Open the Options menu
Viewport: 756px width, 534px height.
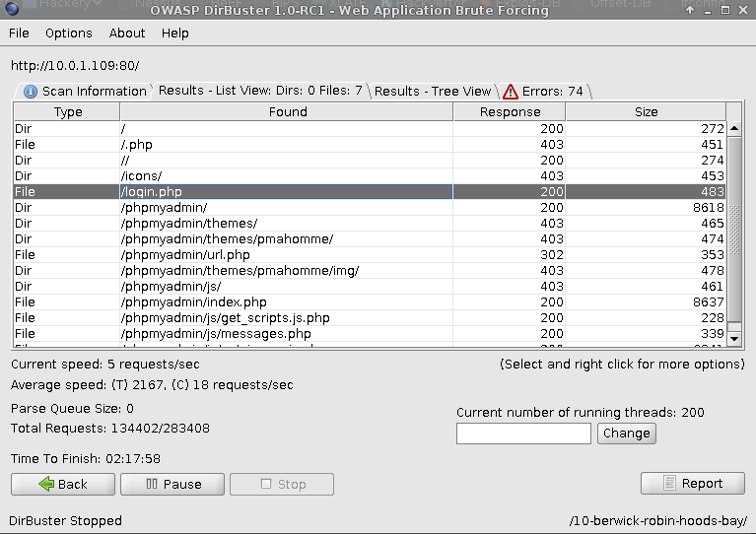(68, 33)
